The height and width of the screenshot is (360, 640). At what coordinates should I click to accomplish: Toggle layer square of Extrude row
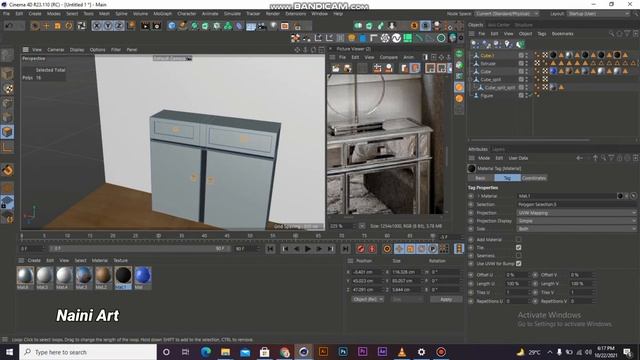tap(521, 63)
